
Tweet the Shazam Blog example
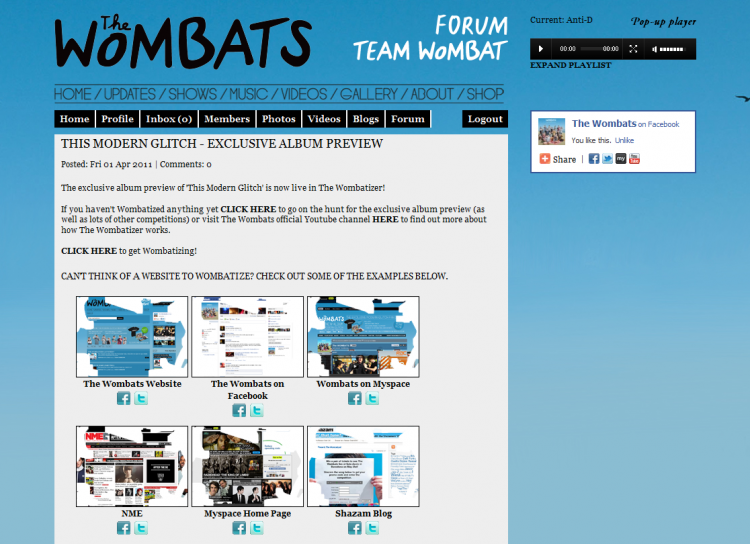[372, 528]
